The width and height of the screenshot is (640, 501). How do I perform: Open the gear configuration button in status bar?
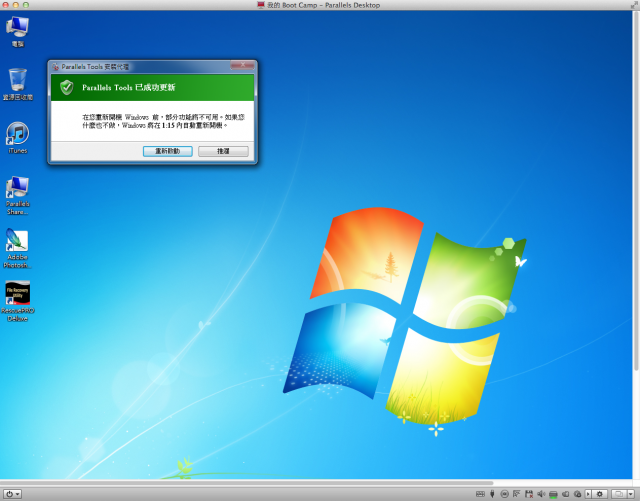point(600,494)
